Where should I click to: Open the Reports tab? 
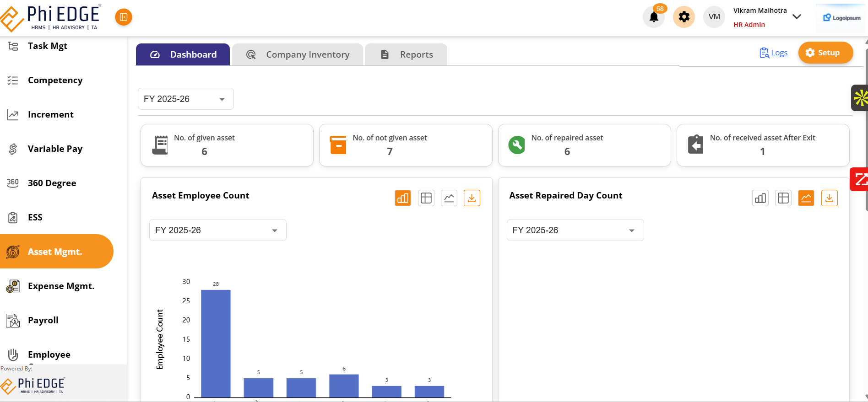(x=406, y=54)
